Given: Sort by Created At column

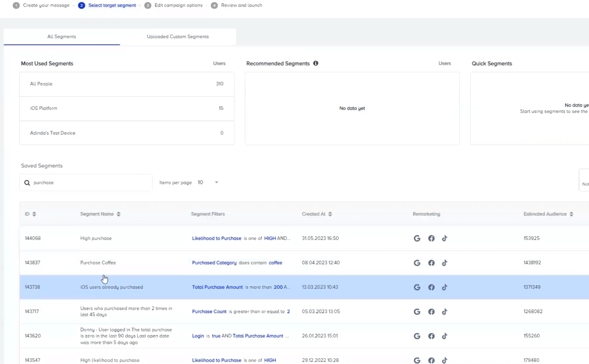Looking at the screenshot, I should (x=330, y=214).
